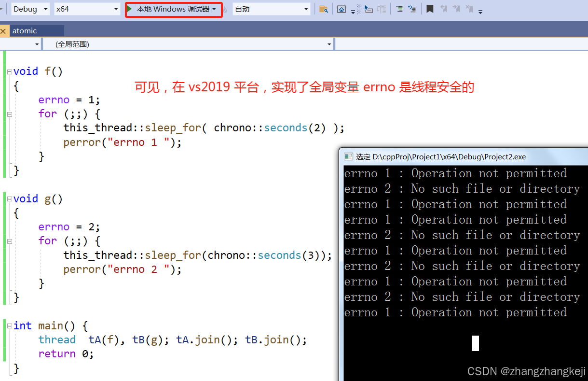Click the hot reload flame icon
This screenshot has width=588, height=381.
pos(225,9)
